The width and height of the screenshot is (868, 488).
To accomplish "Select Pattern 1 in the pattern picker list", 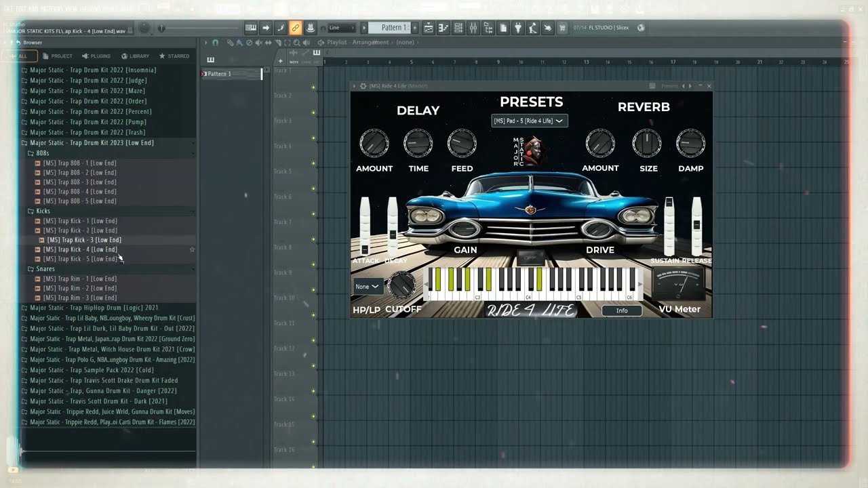I will [231, 74].
